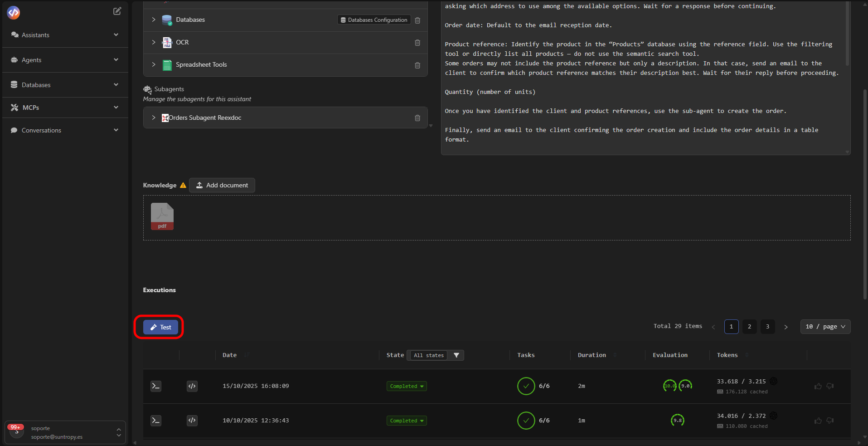
Task: Go to executions page 3
Action: coord(767,327)
